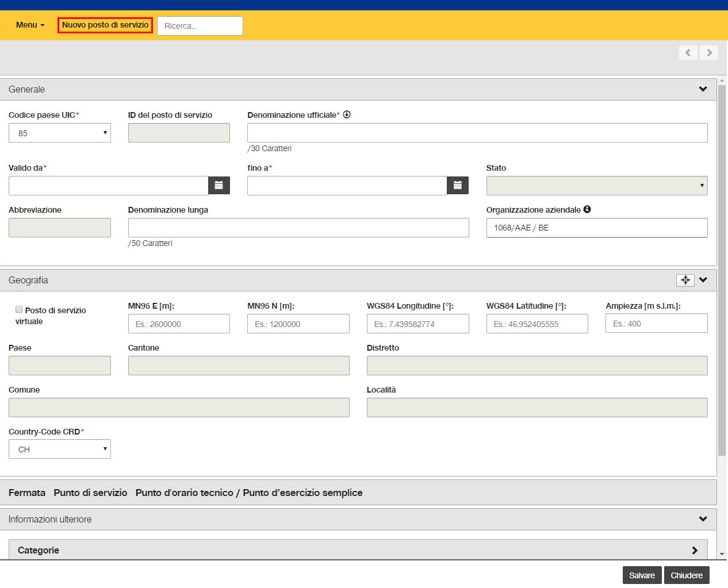Focus fino a date field
Viewport: 728px width, 588px height.
(347, 186)
